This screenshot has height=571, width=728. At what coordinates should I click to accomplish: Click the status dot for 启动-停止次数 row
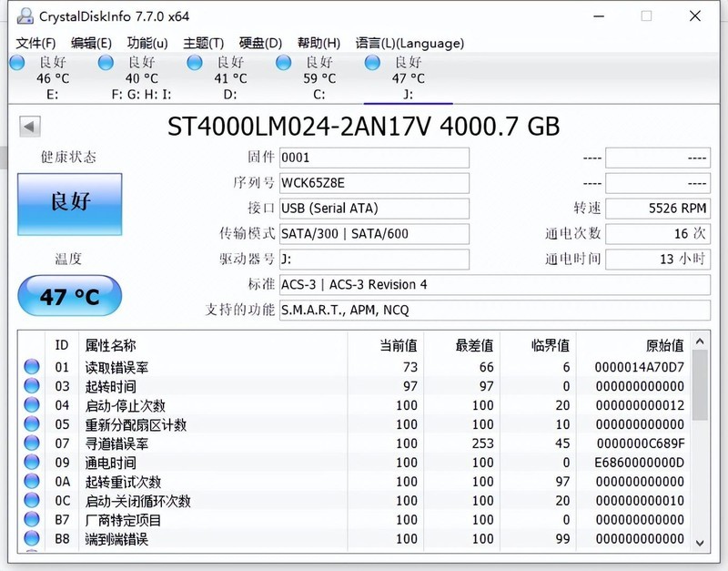[32, 404]
